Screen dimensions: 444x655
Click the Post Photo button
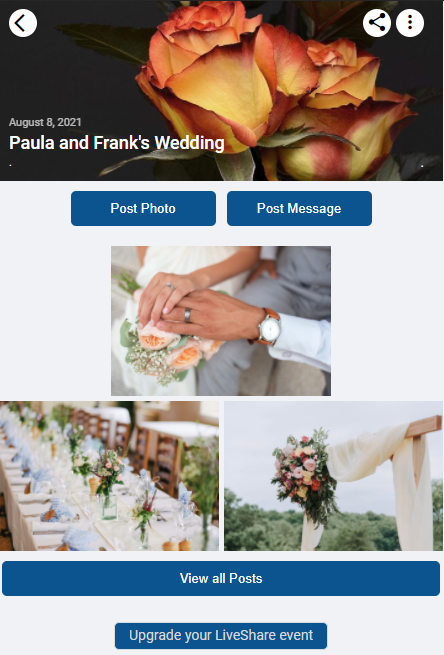pyautogui.click(x=143, y=208)
